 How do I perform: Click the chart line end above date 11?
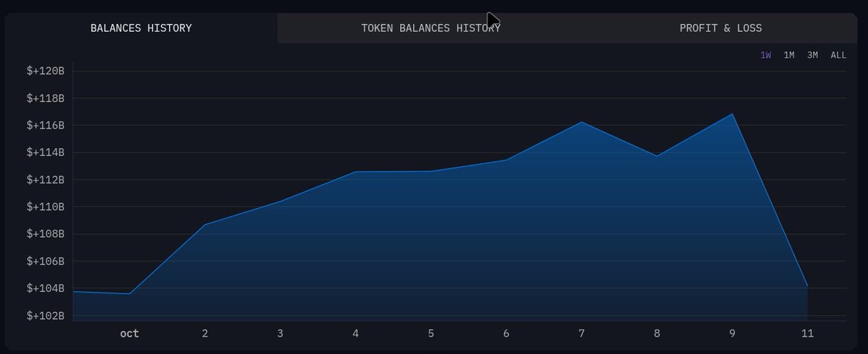[x=807, y=287]
